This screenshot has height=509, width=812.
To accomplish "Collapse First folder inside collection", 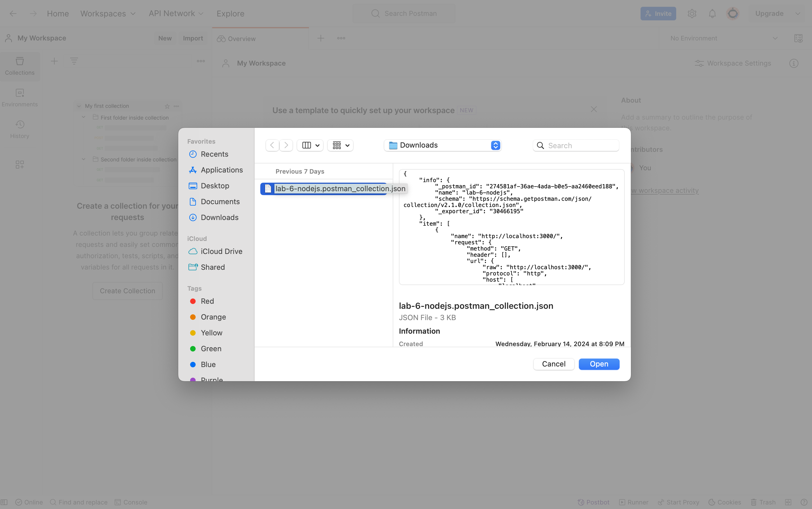I will pos(83,117).
